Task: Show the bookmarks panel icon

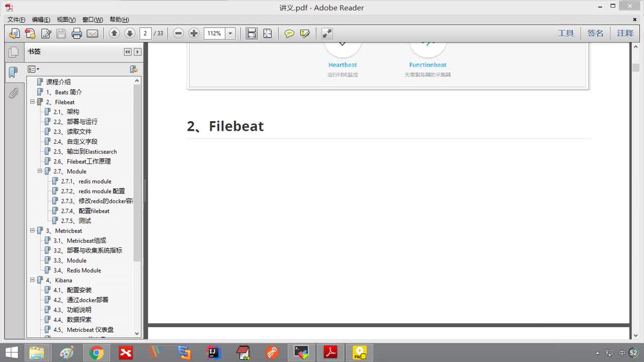Action: click(x=14, y=72)
